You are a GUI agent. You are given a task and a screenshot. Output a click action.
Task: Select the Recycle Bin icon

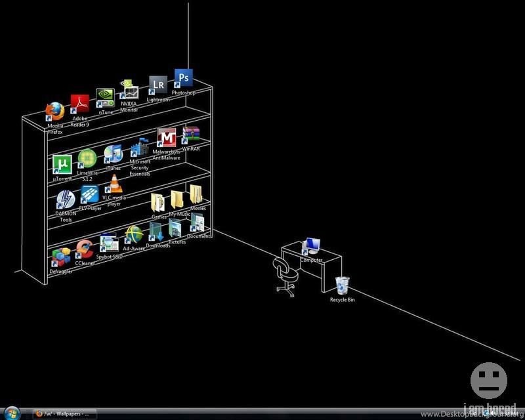click(x=342, y=285)
